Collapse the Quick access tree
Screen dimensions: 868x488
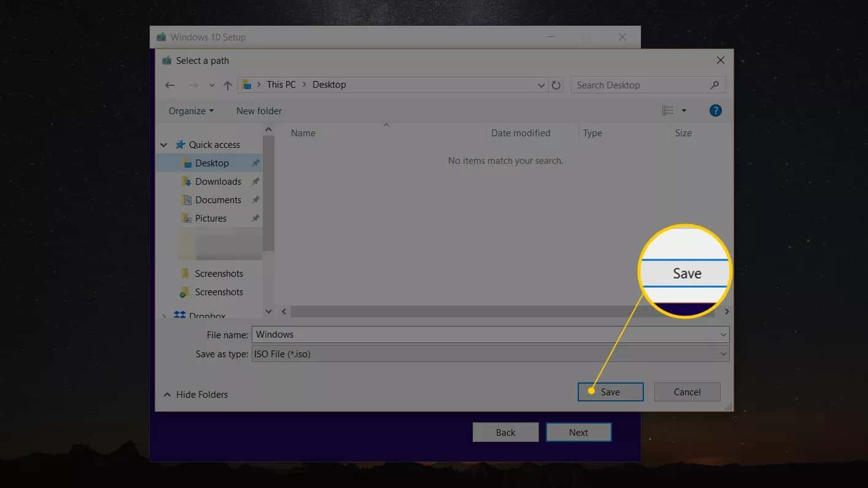163,144
